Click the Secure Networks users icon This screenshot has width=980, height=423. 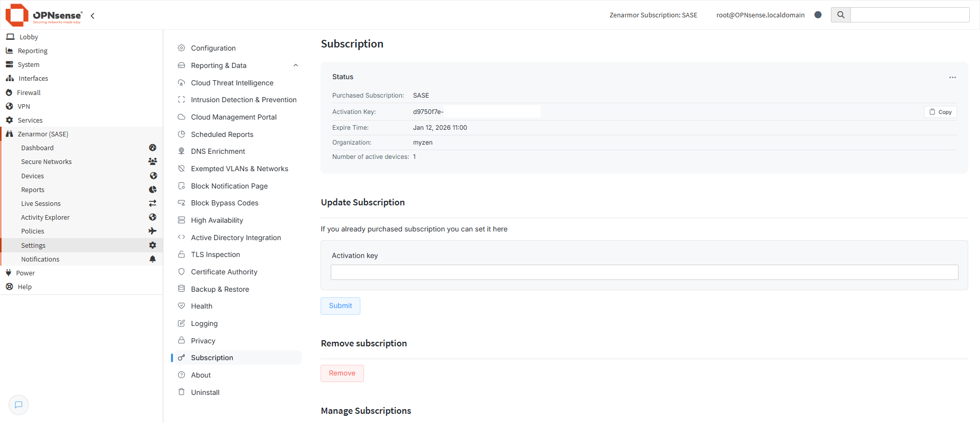pyautogui.click(x=153, y=161)
